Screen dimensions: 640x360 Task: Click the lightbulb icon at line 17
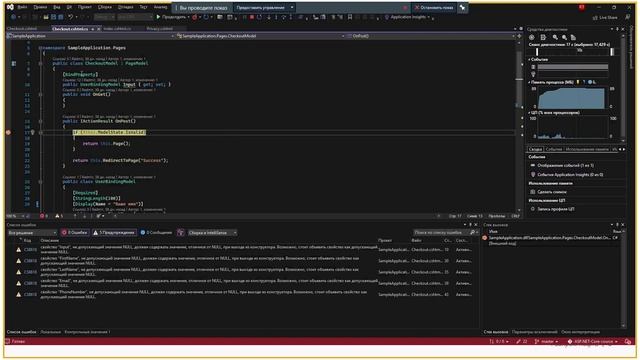click(33, 132)
